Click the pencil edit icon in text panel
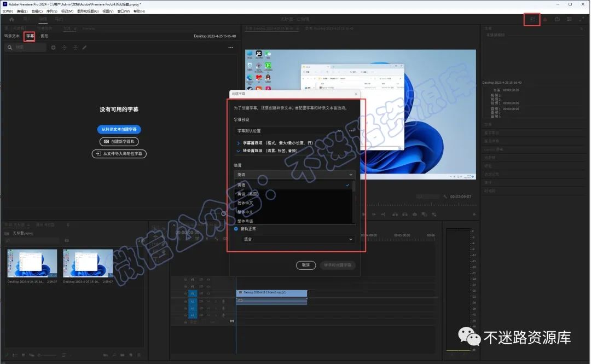Screen dimensions: 591x364 pos(84,48)
